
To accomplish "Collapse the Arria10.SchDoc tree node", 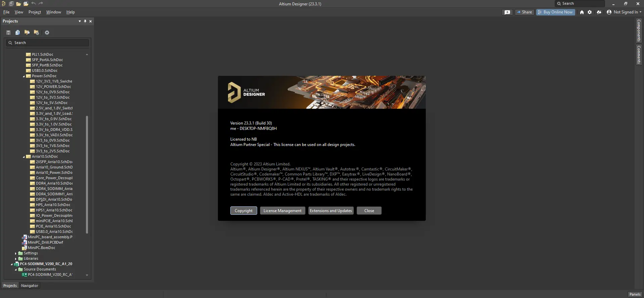I will pyautogui.click(x=24, y=157).
